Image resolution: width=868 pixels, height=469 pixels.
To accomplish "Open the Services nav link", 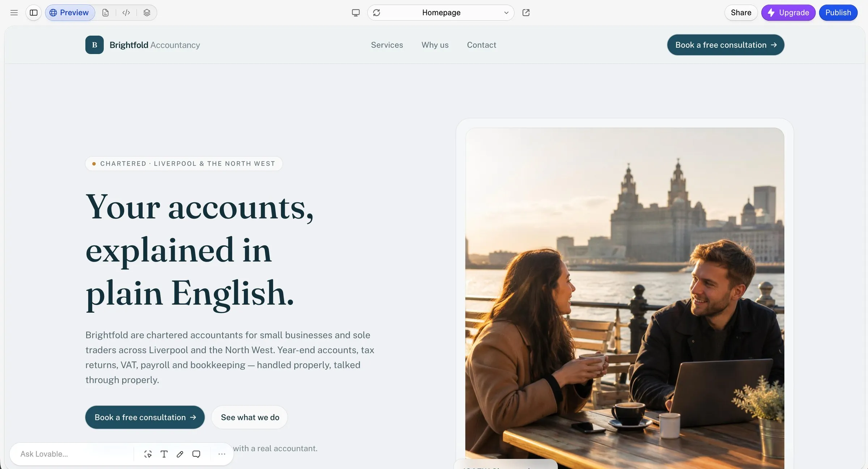I will click(387, 45).
